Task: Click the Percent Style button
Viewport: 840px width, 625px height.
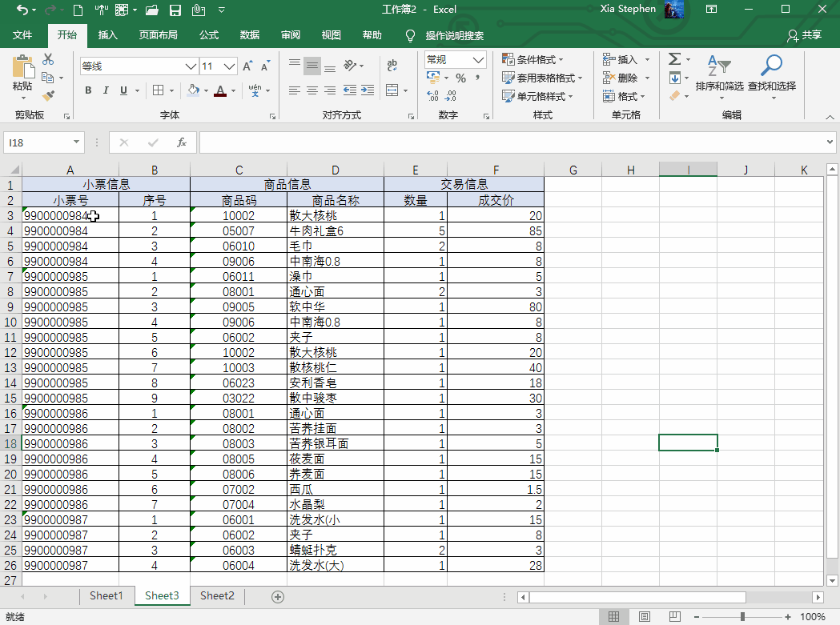Action: [460, 78]
